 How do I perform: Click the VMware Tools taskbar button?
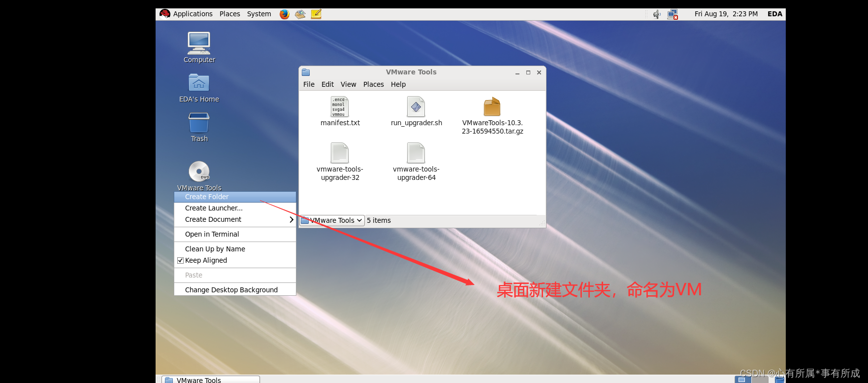point(211,380)
